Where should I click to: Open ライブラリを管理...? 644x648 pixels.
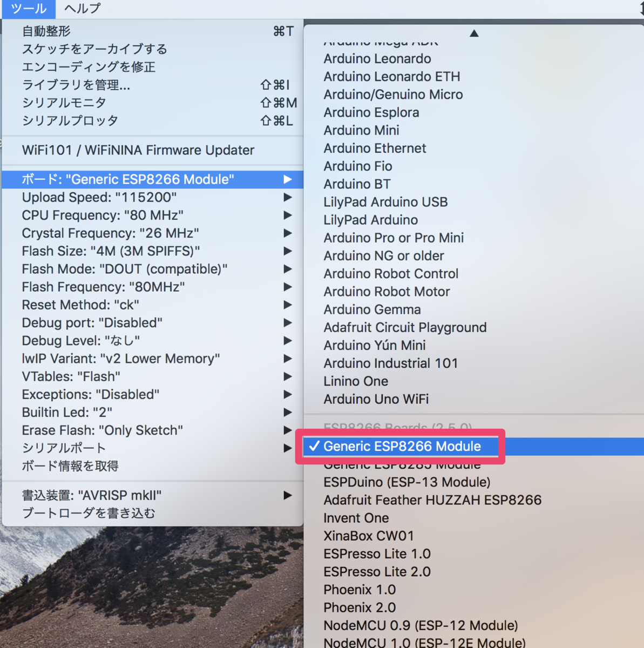(x=153, y=85)
